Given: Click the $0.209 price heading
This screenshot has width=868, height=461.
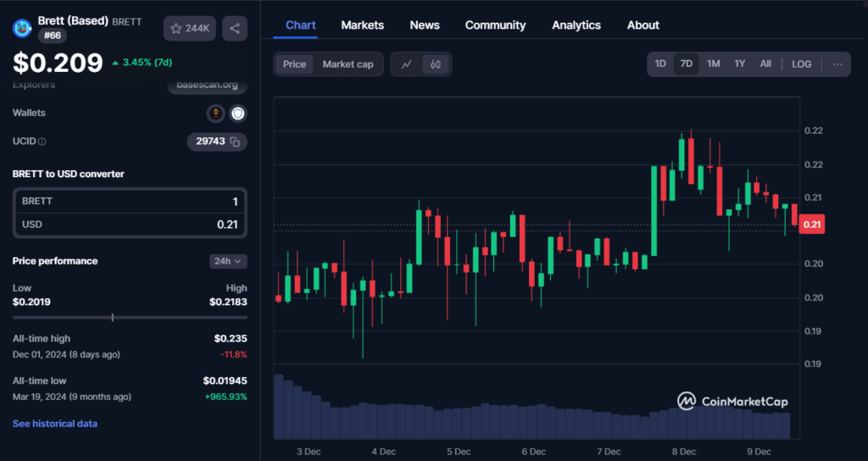Looking at the screenshot, I should pyautogui.click(x=58, y=63).
